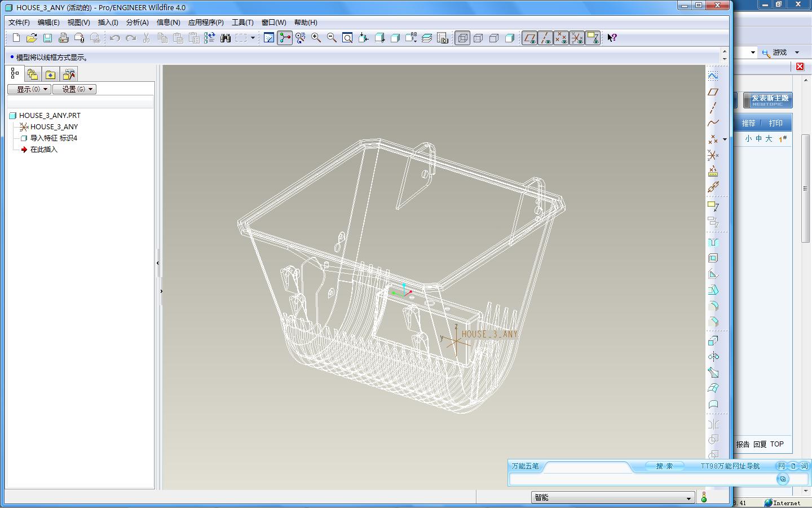Save the model with the floppy disk icon
The width and height of the screenshot is (812, 508).
tap(48, 38)
